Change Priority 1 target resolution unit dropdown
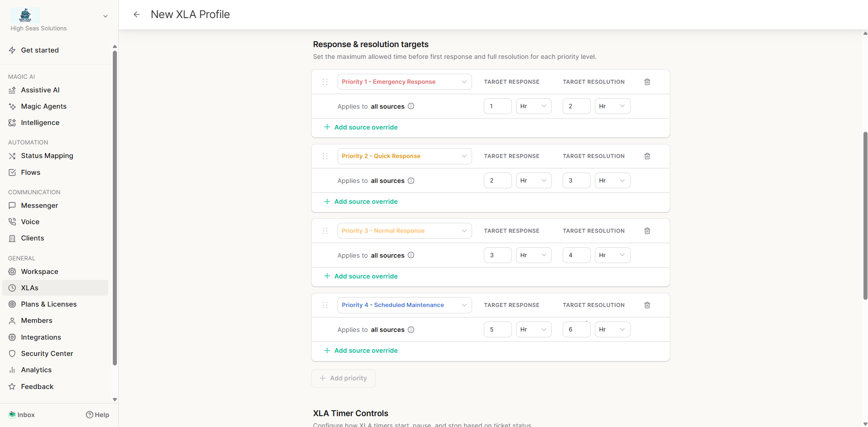Screen dimensions: 868x427 coord(612,106)
